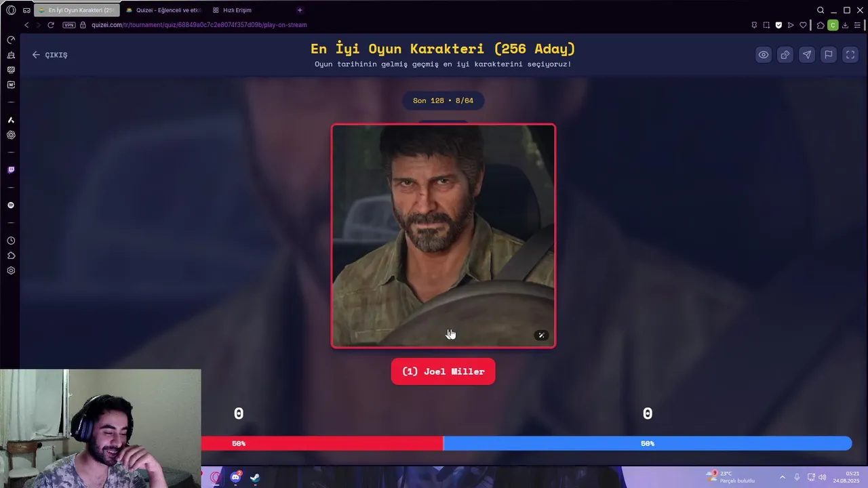Toggle the eye visibility button
868x488 pixels.
click(x=764, y=55)
